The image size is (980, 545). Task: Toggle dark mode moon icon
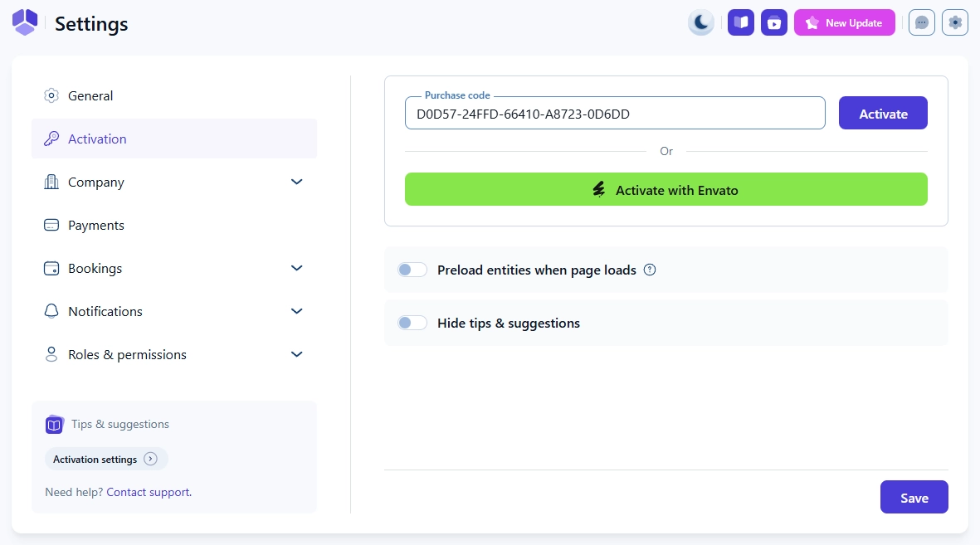point(701,22)
